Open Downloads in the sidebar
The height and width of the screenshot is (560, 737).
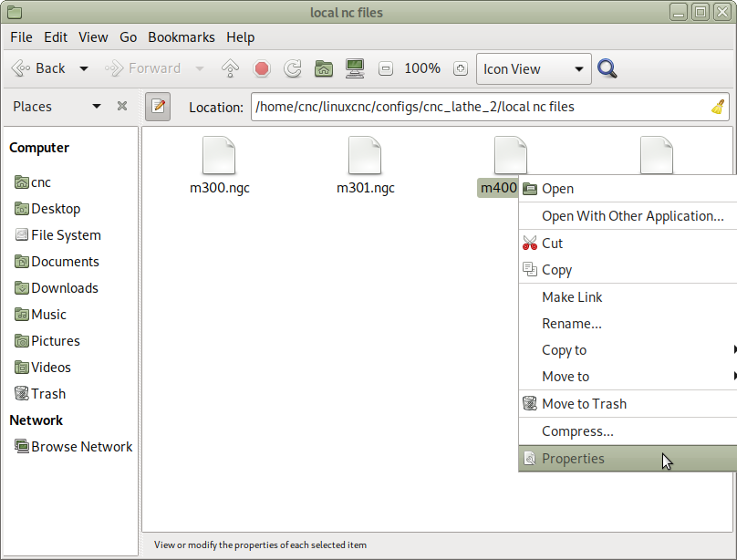(56, 288)
